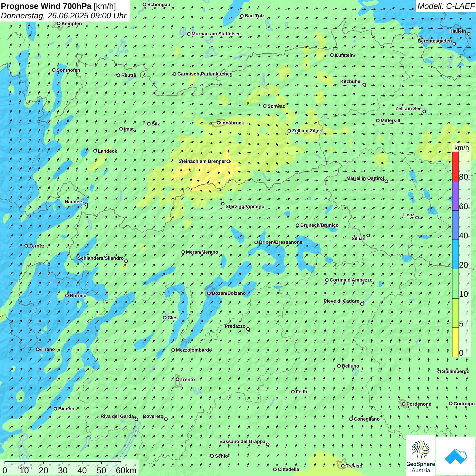The width and height of the screenshot is (476, 476).
Task: Click the Hallein location dot
Action: click(x=469, y=34)
